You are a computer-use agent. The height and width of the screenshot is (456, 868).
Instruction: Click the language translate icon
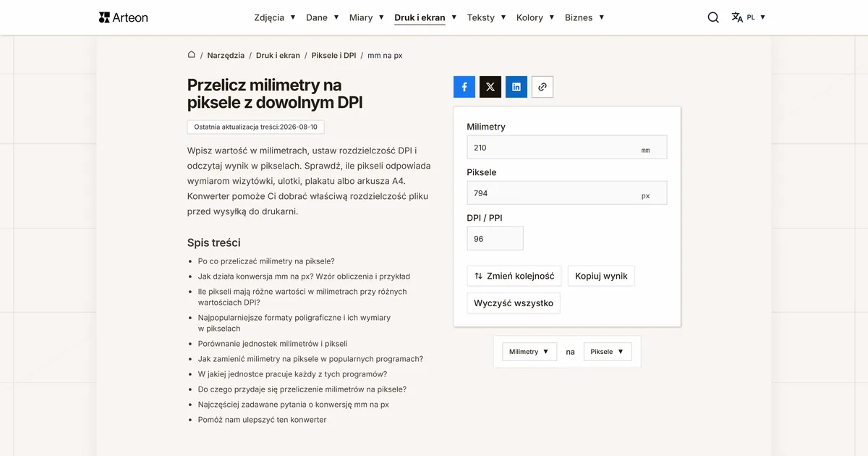pyautogui.click(x=737, y=17)
